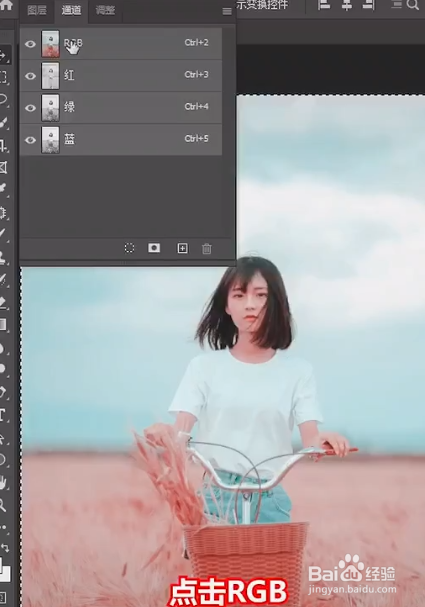Toggle RGB channel visibility eye
Screen dimensions: 425x607
pyautogui.click(x=30, y=44)
